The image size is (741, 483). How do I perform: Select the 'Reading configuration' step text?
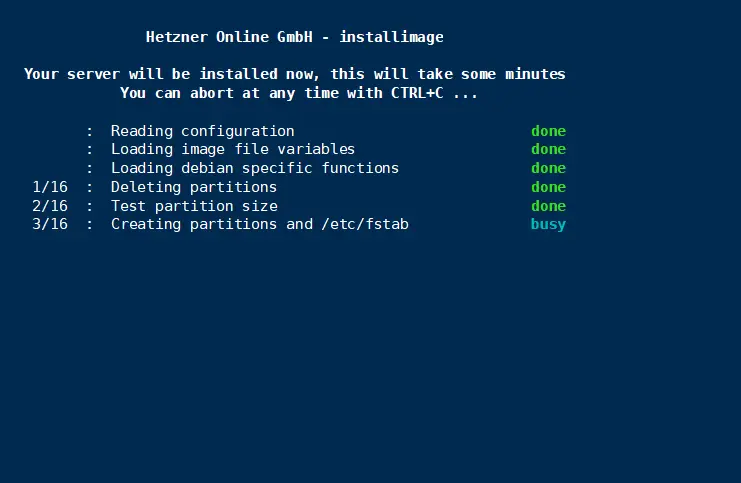tap(202, 131)
